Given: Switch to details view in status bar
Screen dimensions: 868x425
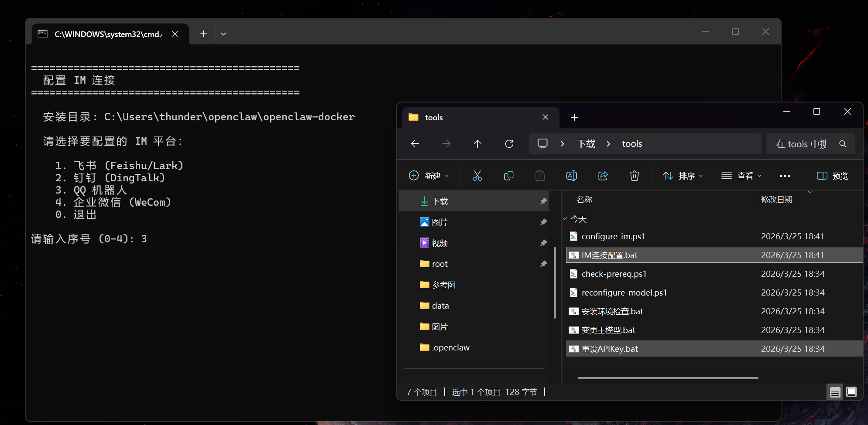Looking at the screenshot, I should 835,392.
